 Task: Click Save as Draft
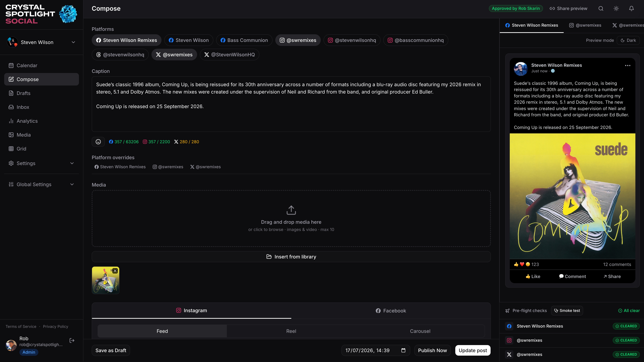[111, 350]
